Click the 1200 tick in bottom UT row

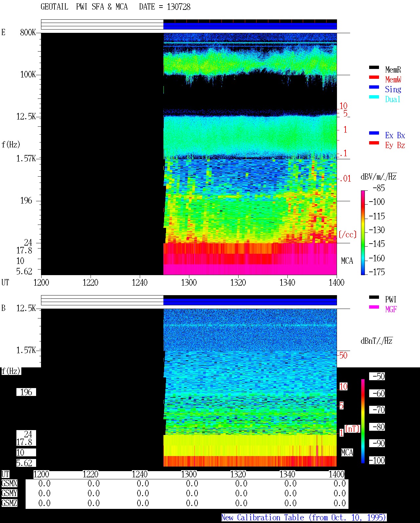41,474
